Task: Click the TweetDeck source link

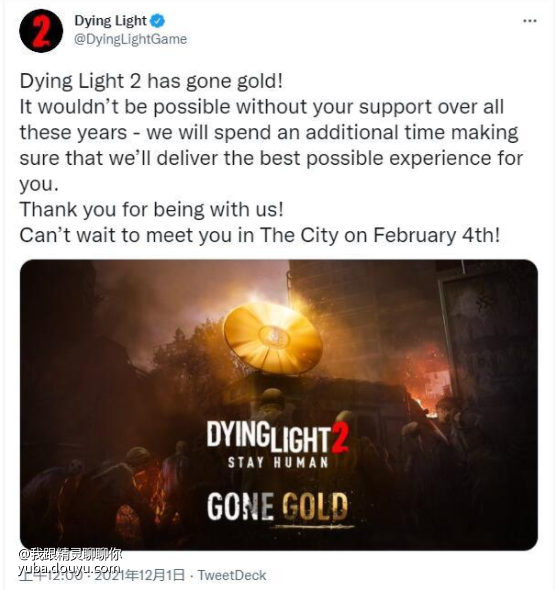Action: 232,575
